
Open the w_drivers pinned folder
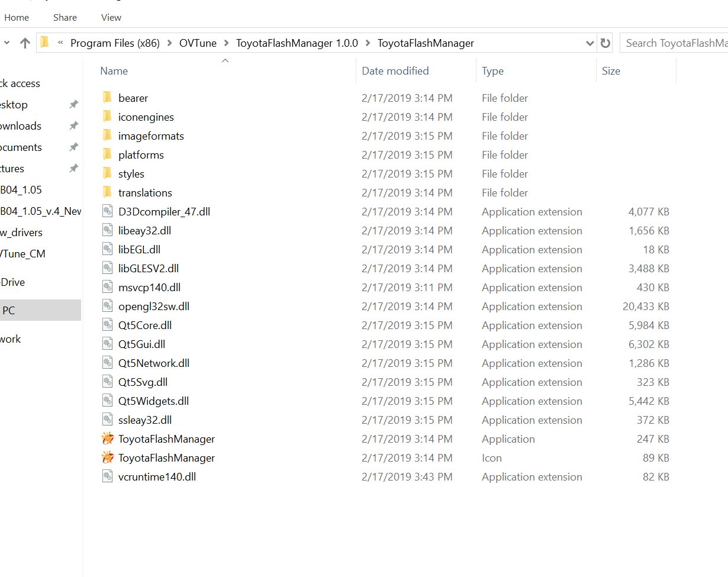coord(21,233)
